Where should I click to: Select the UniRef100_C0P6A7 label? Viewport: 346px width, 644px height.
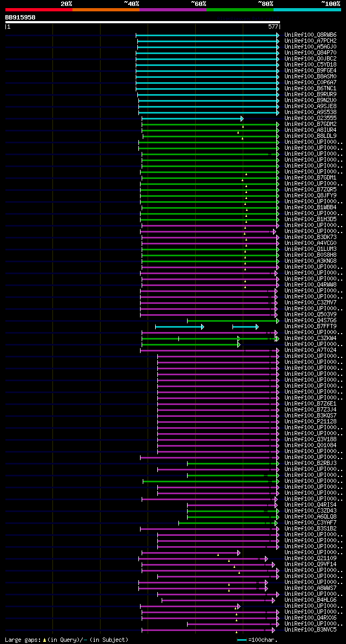310,83
